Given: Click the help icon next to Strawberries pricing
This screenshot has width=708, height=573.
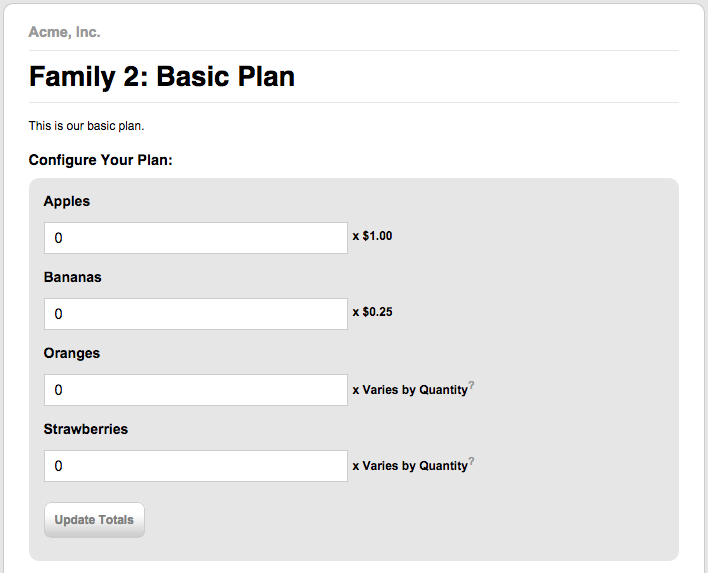Looking at the screenshot, I should click(471, 461).
